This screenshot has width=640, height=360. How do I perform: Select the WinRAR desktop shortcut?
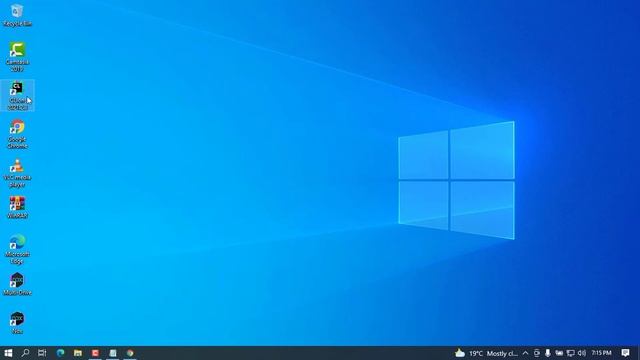click(17, 207)
